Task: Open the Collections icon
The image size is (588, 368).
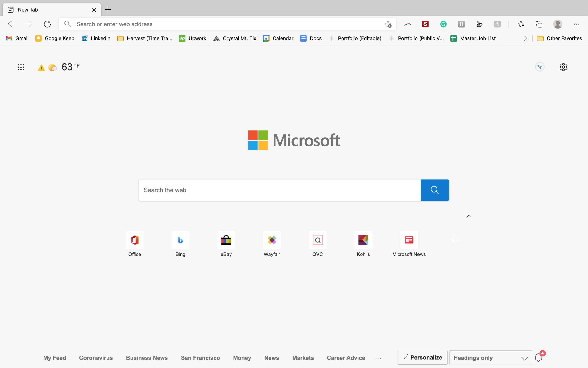Action: [x=539, y=24]
